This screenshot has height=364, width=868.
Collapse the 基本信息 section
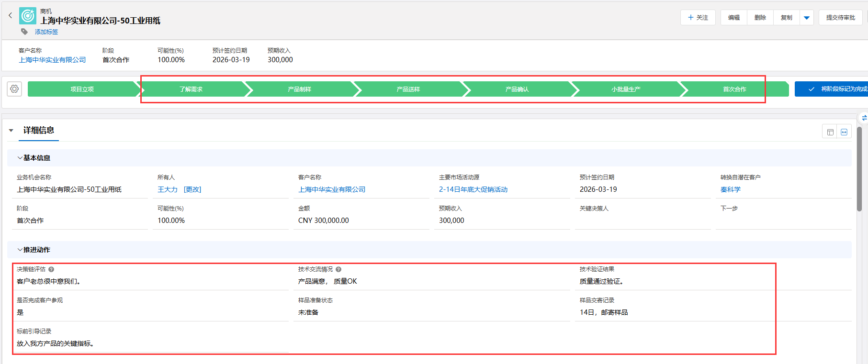20,158
